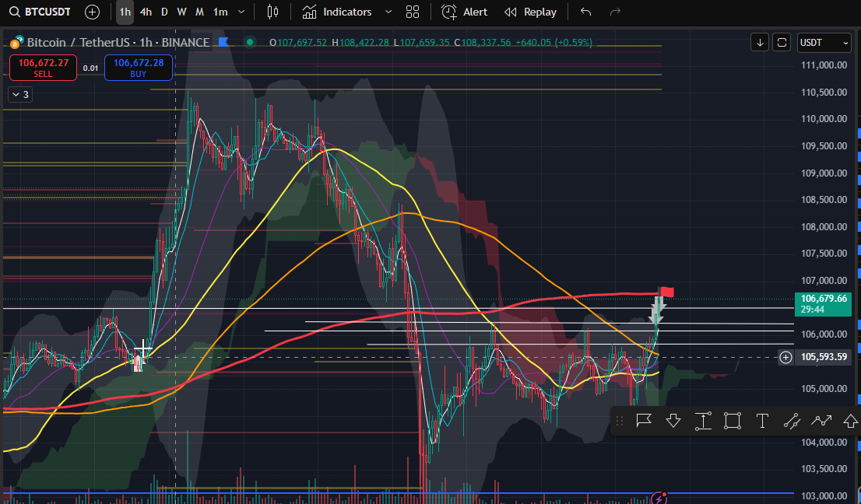Click the SELL 106,672.27 button
This screenshot has height=504, width=861.
click(x=44, y=68)
